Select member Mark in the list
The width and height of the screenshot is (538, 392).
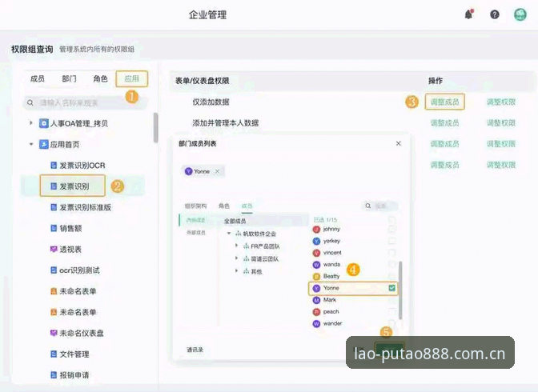coord(353,300)
